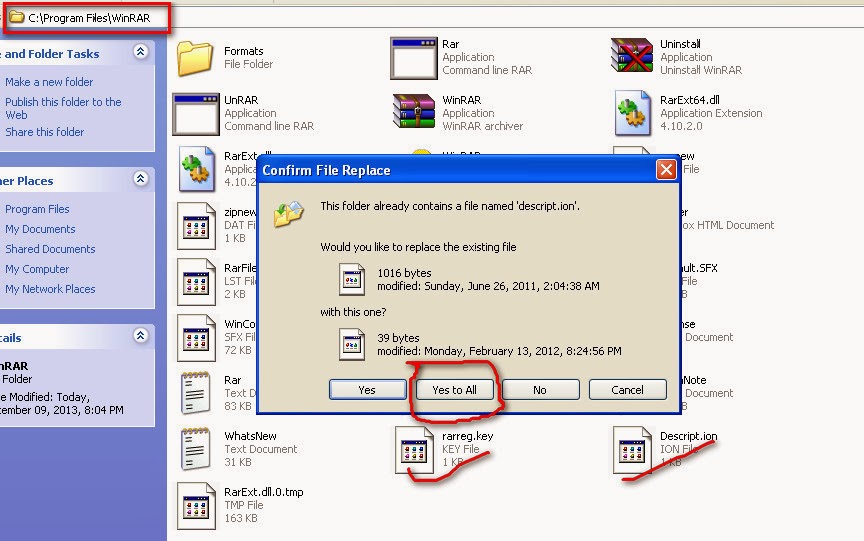Select the zipnew DAT file icon
The height and width of the screenshot is (541, 864).
click(x=196, y=225)
